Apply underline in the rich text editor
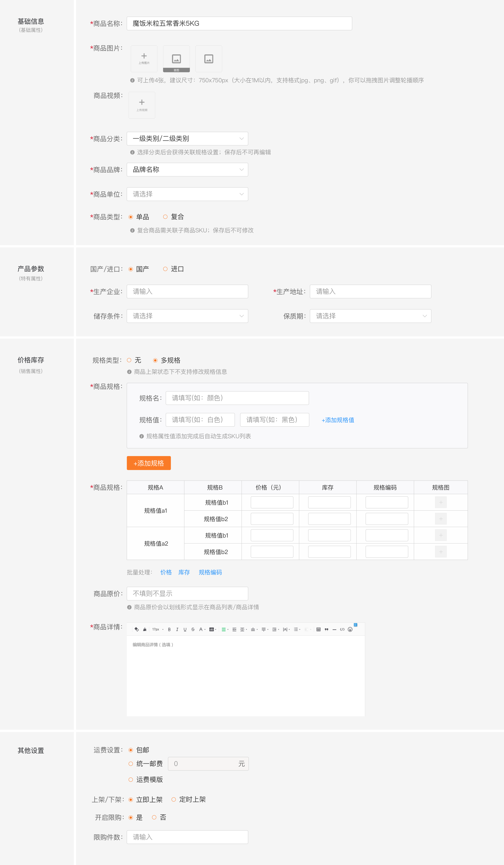Screen dimensions: 504x865 pyautogui.click(x=185, y=630)
